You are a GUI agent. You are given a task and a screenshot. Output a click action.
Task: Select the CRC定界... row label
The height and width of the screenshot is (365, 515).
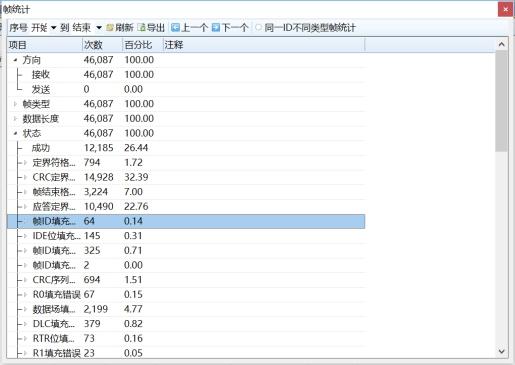(54, 177)
